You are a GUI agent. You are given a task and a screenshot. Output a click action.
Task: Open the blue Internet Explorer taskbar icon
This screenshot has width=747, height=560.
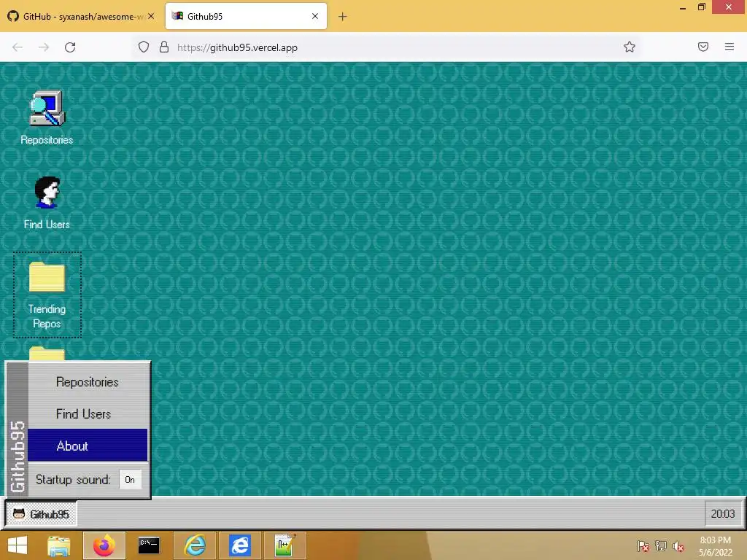click(239, 545)
